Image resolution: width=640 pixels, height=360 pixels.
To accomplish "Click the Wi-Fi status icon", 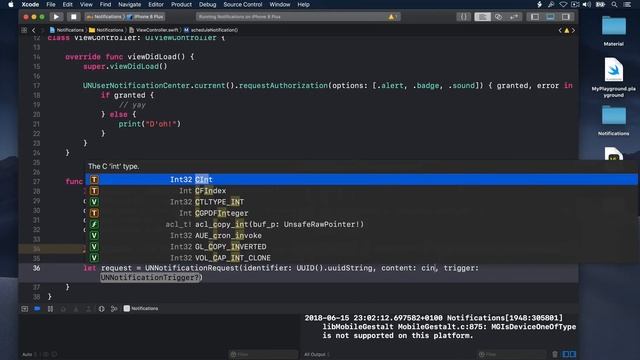I will coord(563,4).
